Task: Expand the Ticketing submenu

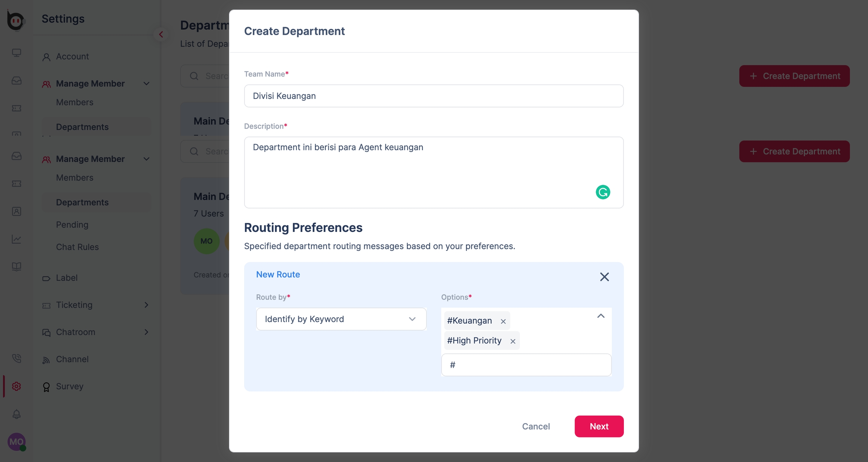Action: tap(147, 305)
